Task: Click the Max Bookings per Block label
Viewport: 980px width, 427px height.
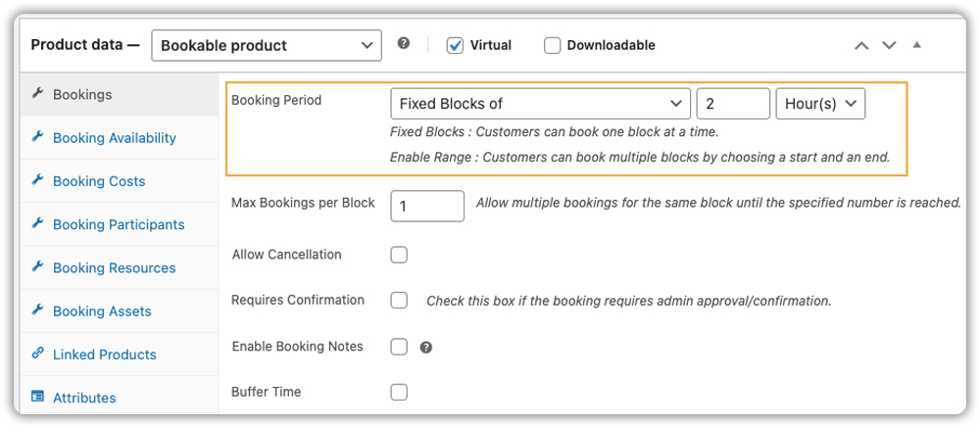Action: 303,203
